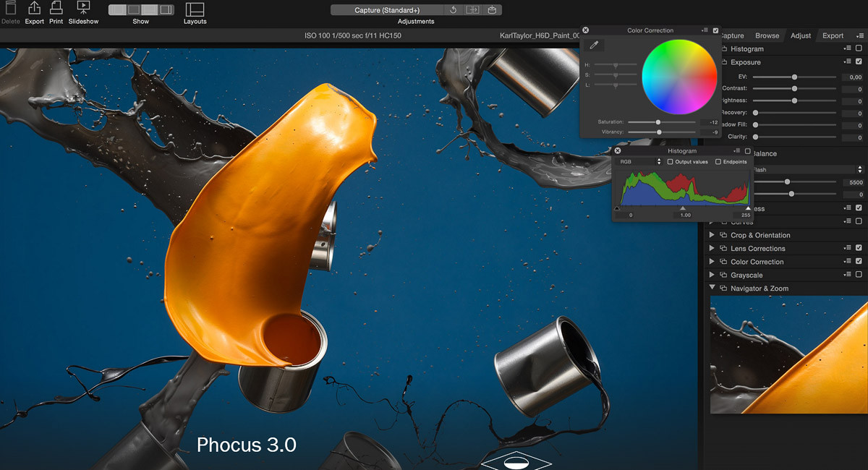This screenshot has height=470, width=868.
Task: Disable the Lens Corrections checkbox
Action: [859, 248]
